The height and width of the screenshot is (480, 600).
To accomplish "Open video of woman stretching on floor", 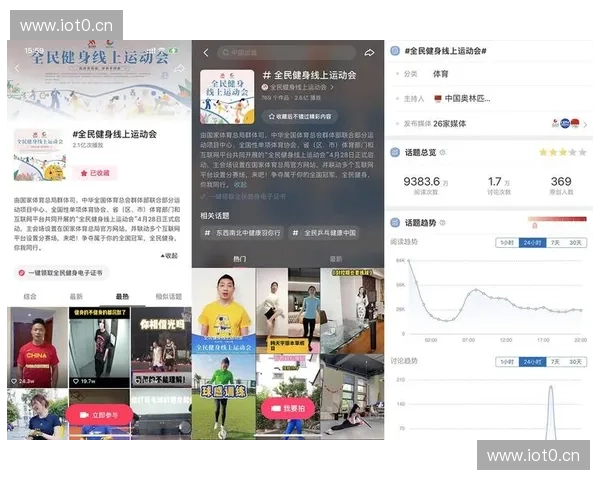I will pos(352,397).
